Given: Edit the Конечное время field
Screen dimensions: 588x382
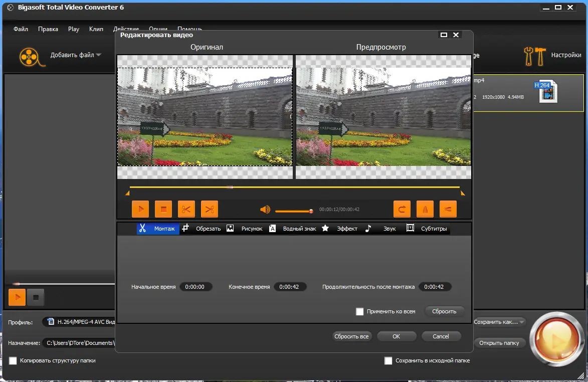Looking at the screenshot, I should tap(290, 287).
